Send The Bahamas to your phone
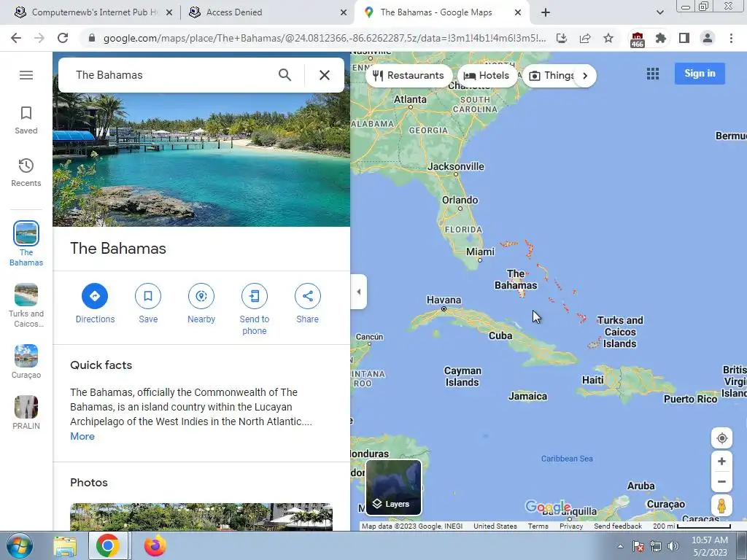747x560 pixels. 255,309
